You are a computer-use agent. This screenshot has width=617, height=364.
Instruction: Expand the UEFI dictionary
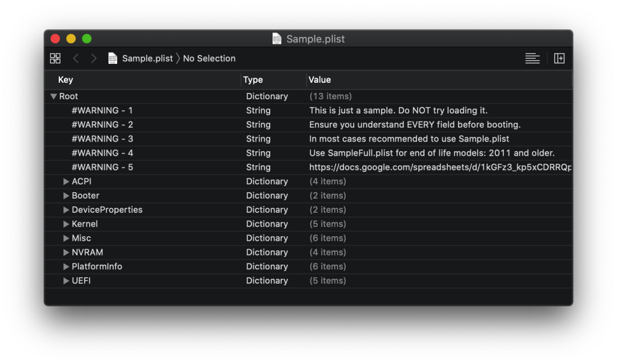(x=66, y=281)
